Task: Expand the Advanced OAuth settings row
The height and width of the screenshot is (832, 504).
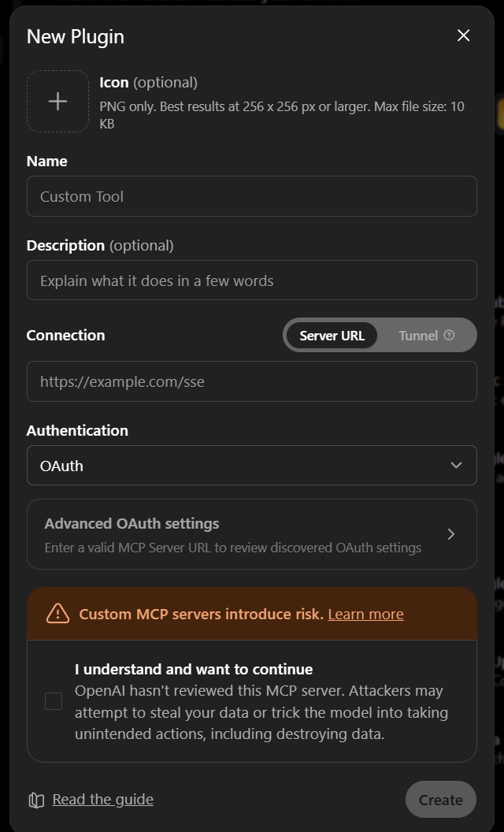Action: tap(252, 534)
